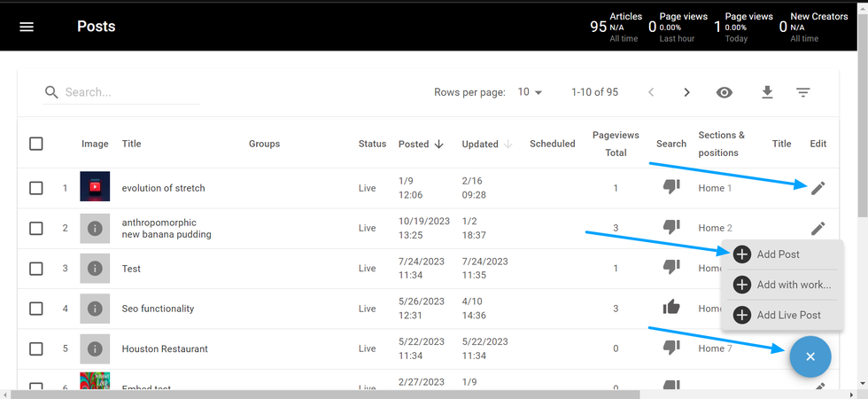The width and height of the screenshot is (868, 399).
Task: Toggle column visibility eye icon
Action: 725,92
